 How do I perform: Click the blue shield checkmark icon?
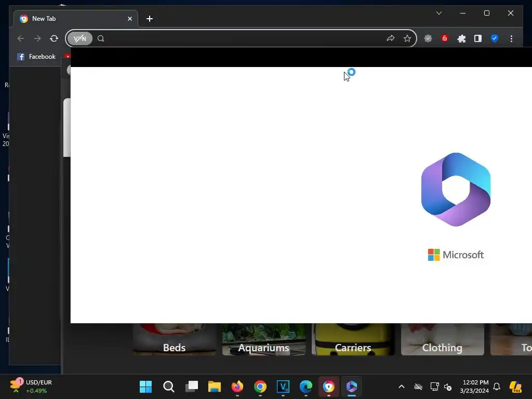pos(495,38)
